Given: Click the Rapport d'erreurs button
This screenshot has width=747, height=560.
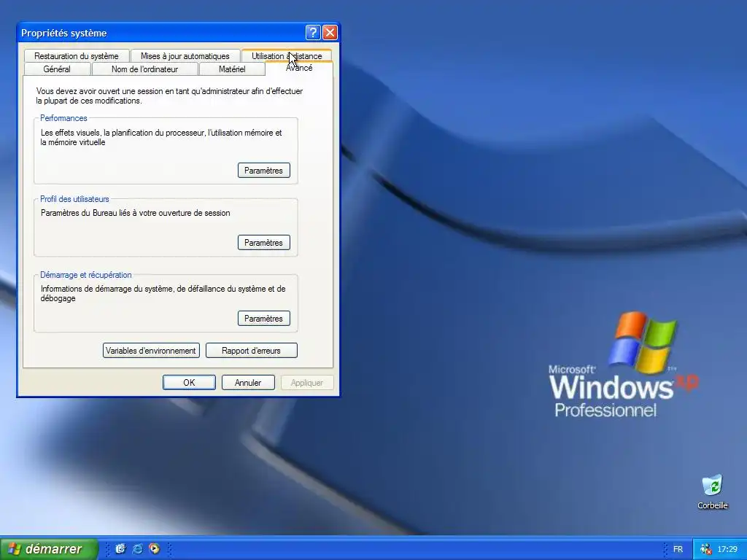Looking at the screenshot, I should pos(251,351).
